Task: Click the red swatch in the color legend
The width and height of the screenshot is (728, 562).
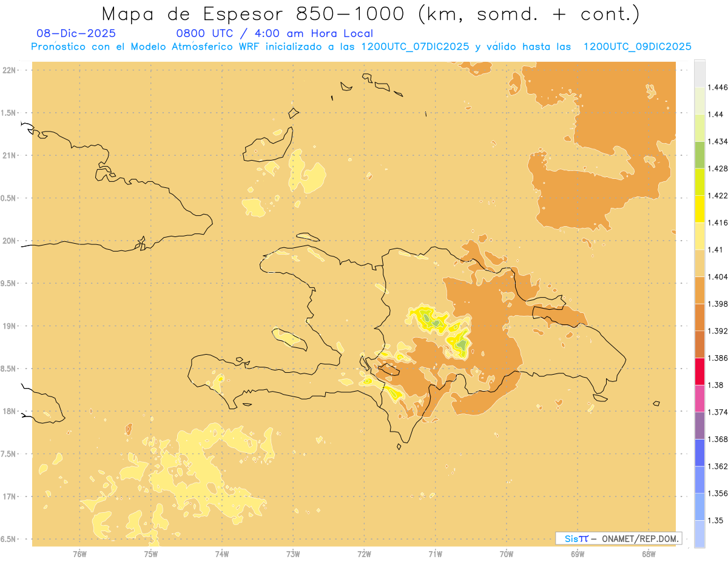Action: [x=699, y=372]
